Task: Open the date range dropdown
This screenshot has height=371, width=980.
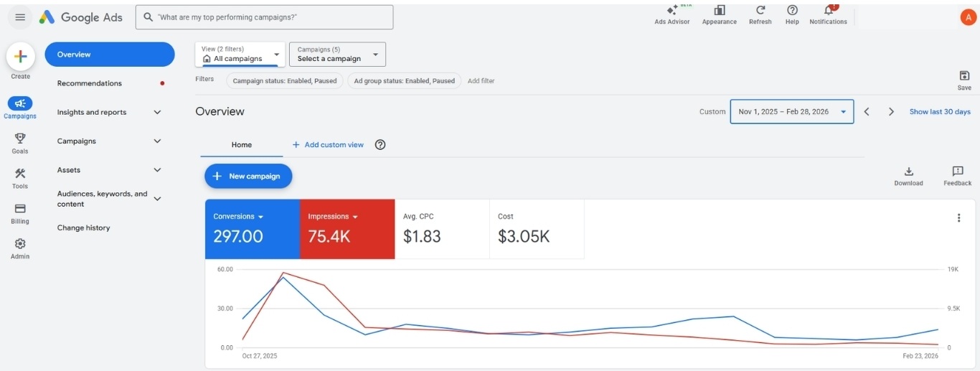Action: (791, 112)
